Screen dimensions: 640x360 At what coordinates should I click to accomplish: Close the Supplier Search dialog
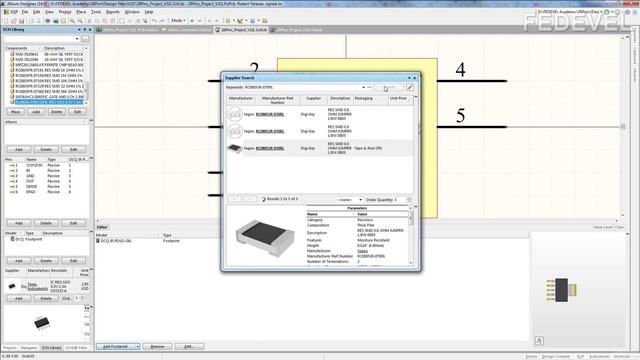[415, 78]
